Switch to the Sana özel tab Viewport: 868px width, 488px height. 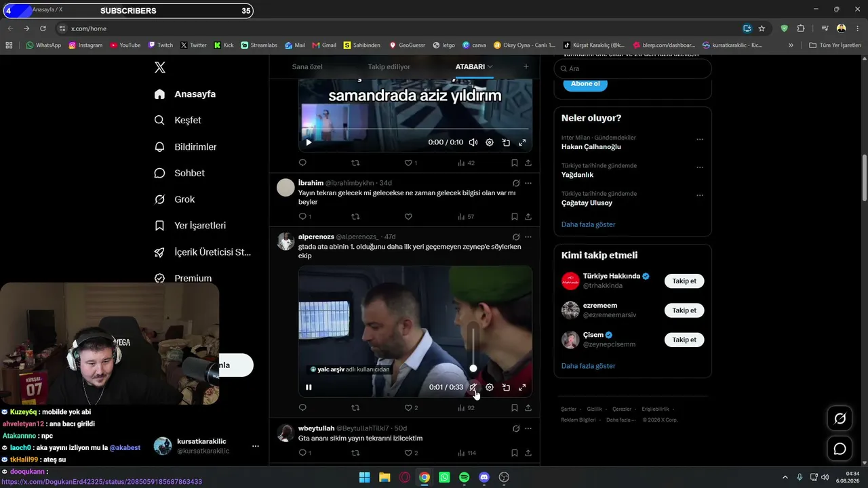coord(307,67)
